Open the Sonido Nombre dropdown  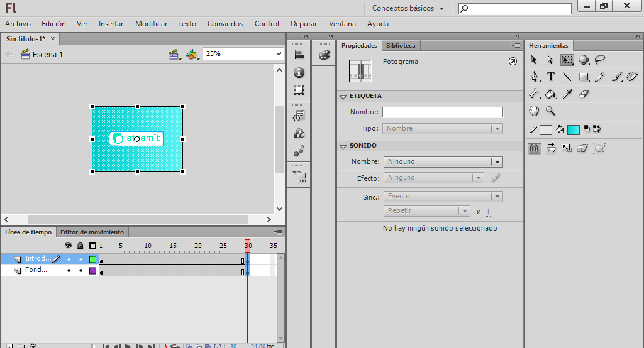click(x=497, y=162)
